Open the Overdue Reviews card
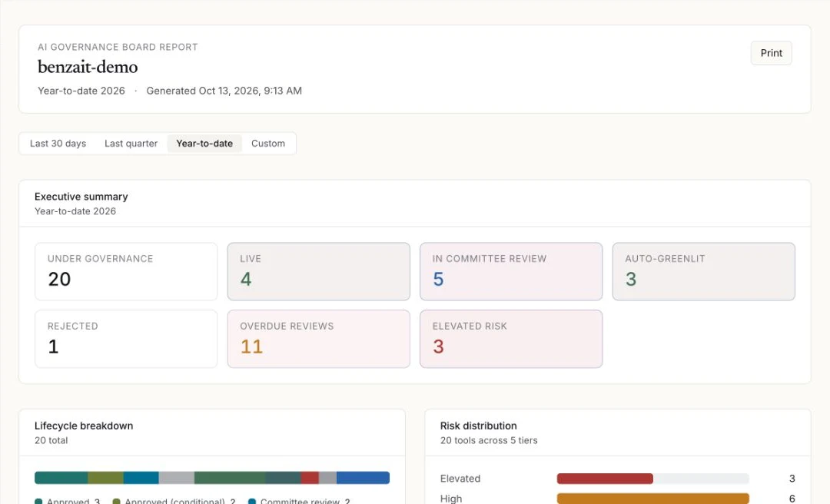The width and height of the screenshot is (830, 504). click(319, 339)
